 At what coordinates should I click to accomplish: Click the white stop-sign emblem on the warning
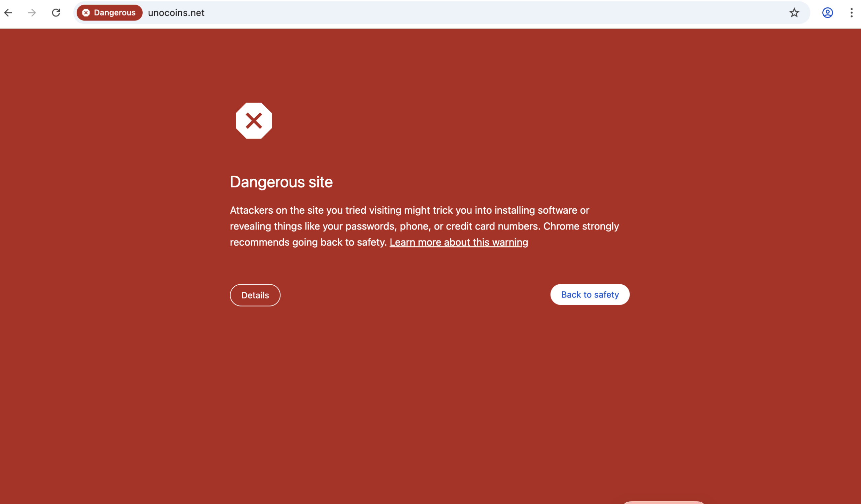pos(254,121)
